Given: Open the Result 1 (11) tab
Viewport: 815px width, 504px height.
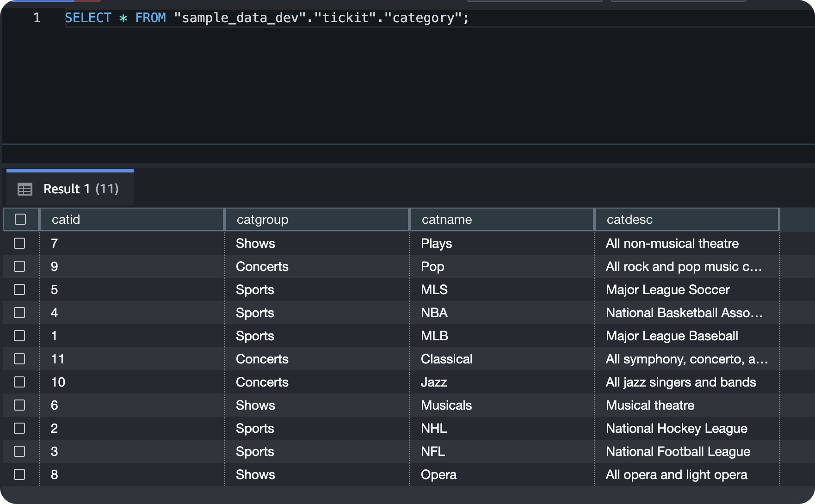Looking at the screenshot, I should pos(70,188).
